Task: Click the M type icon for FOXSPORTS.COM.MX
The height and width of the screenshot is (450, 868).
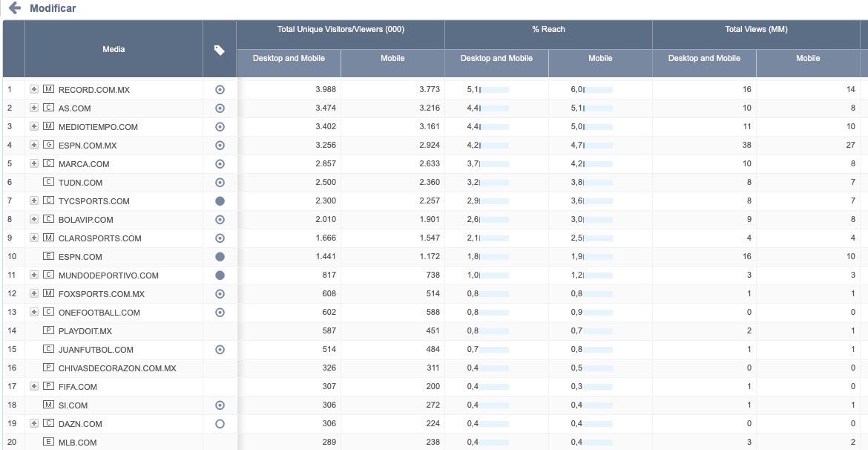Action: [x=48, y=294]
